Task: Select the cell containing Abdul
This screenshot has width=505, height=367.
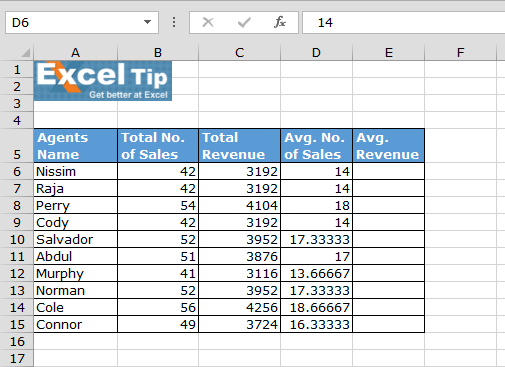Action: (76, 256)
